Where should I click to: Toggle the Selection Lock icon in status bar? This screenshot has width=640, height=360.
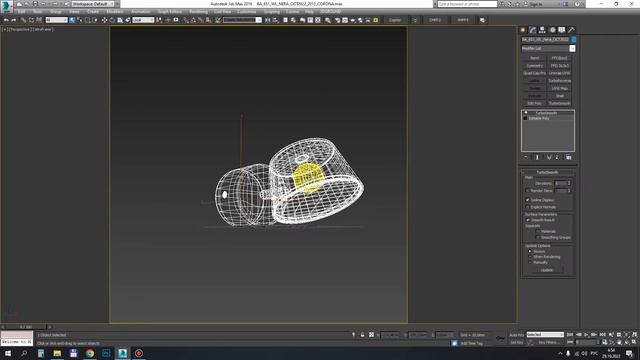(x=362, y=335)
